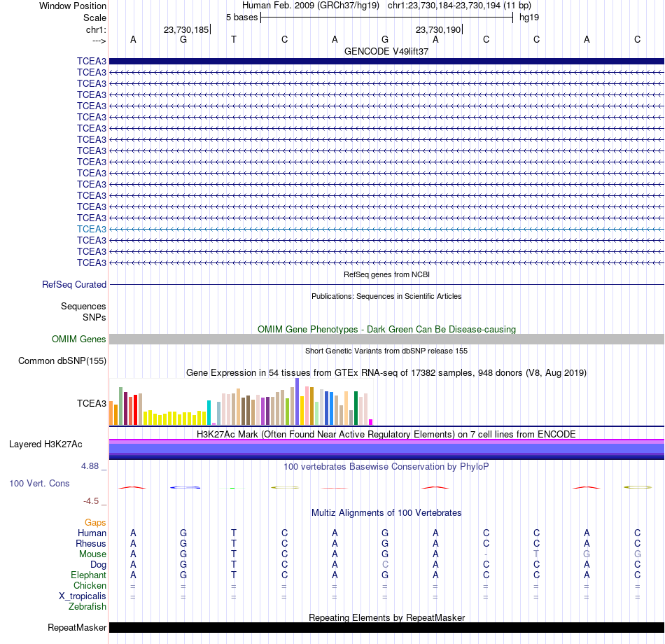The height and width of the screenshot is (644, 665).
Task: Click the purple-blue Layered H3K27Ac signal band
Action: [386, 449]
